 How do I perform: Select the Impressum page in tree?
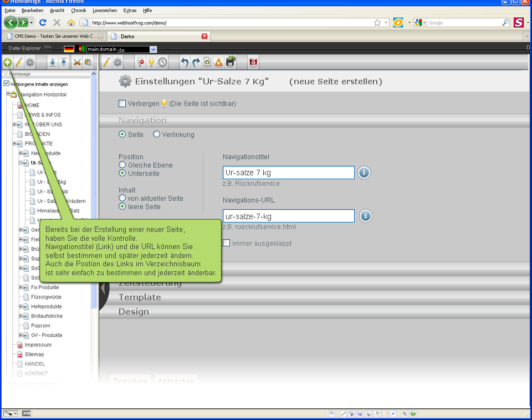(x=38, y=345)
